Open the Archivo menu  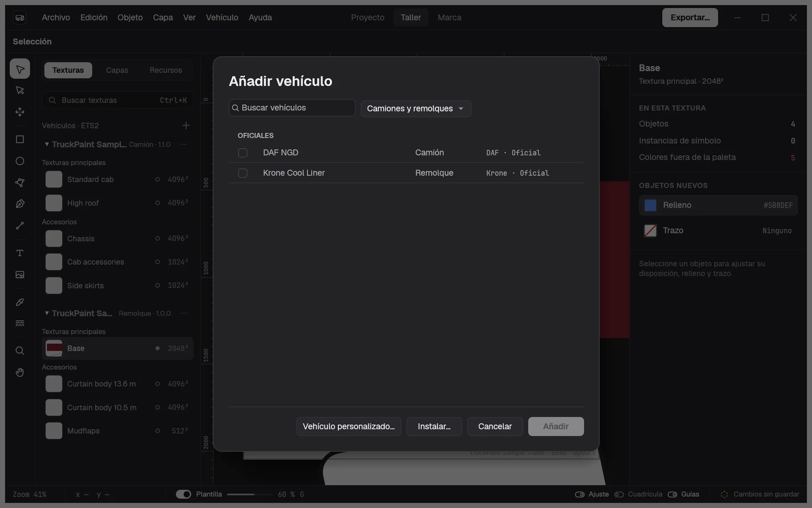point(56,17)
